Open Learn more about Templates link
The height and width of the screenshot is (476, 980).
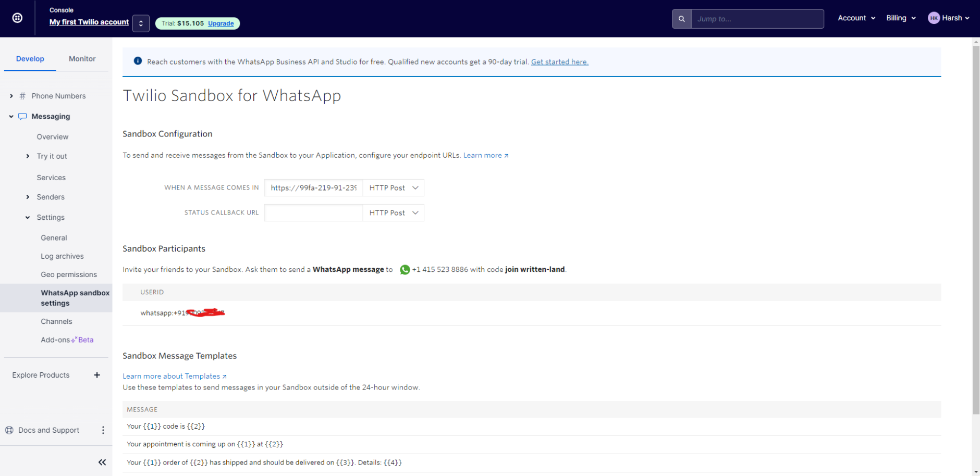(175, 376)
